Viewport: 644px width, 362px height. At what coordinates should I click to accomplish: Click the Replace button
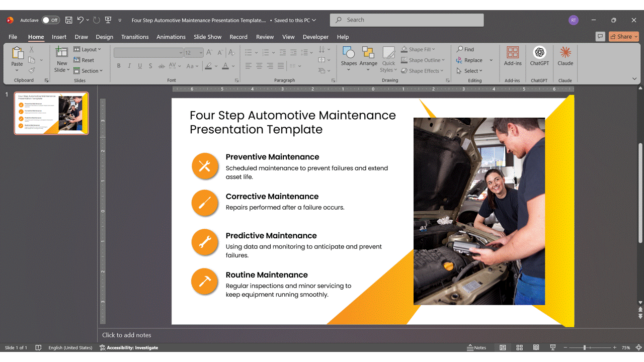(469, 60)
